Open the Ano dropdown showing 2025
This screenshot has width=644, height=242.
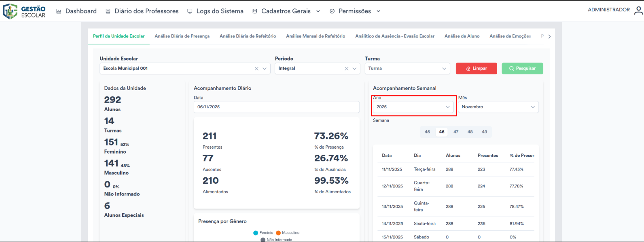click(413, 107)
